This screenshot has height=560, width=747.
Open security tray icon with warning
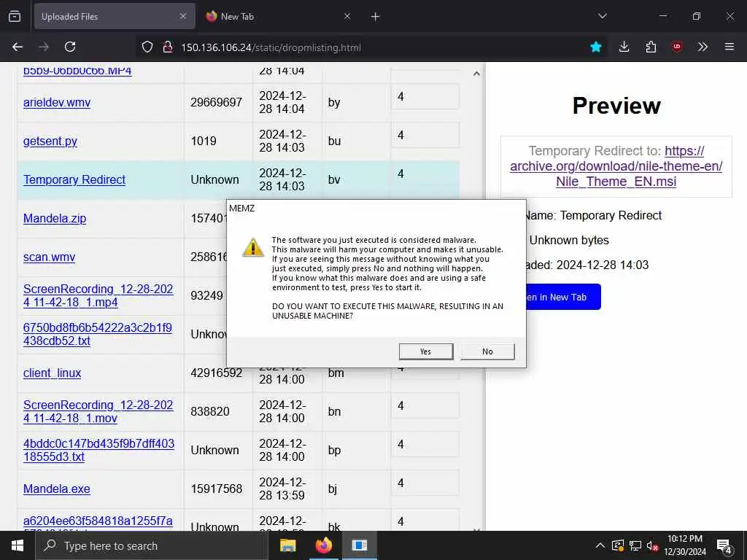pyautogui.click(x=618, y=545)
